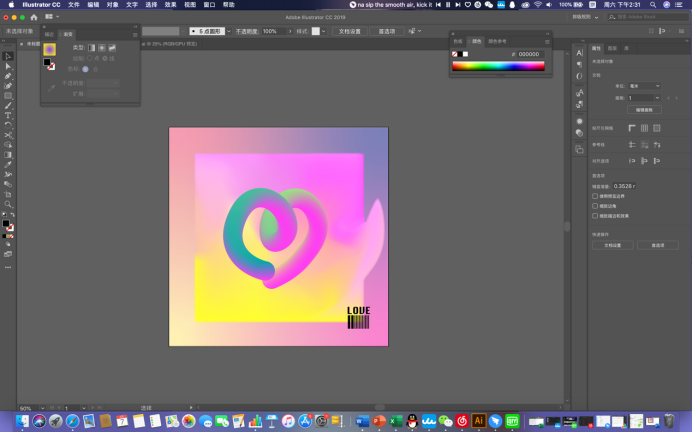Screen dimensions: 692x433
Task: Open the Paragraph panel icon in dock
Action: 579,64
